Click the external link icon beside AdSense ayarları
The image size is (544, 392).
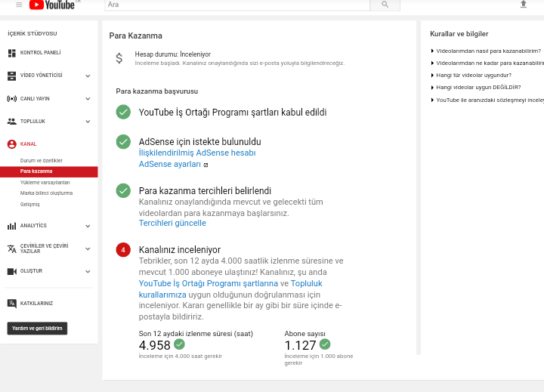point(206,165)
